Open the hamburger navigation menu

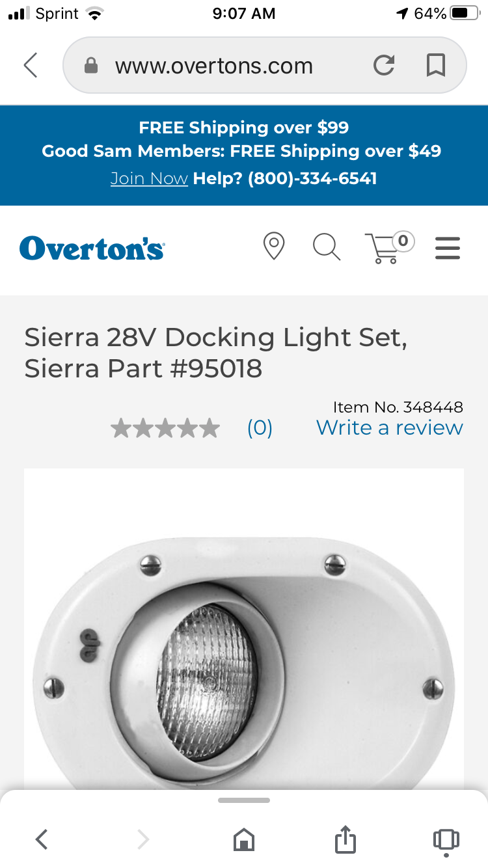pos(448,248)
